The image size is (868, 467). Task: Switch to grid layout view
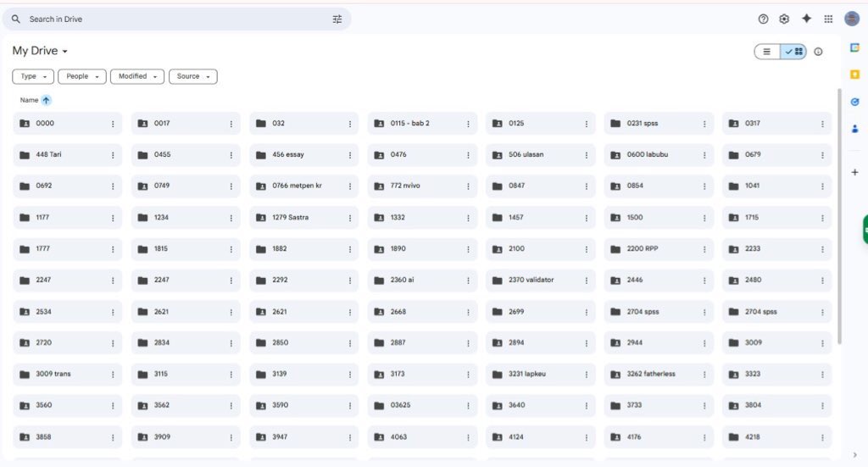point(793,52)
